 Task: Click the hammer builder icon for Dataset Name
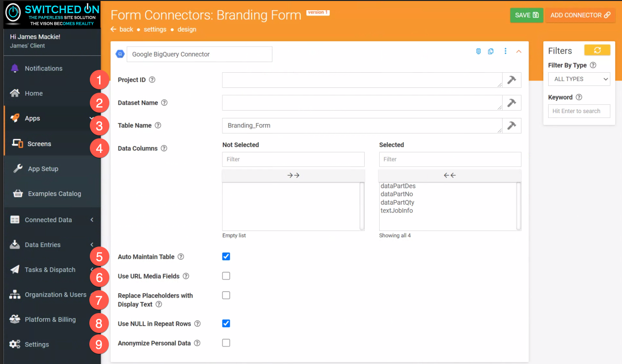(512, 103)
